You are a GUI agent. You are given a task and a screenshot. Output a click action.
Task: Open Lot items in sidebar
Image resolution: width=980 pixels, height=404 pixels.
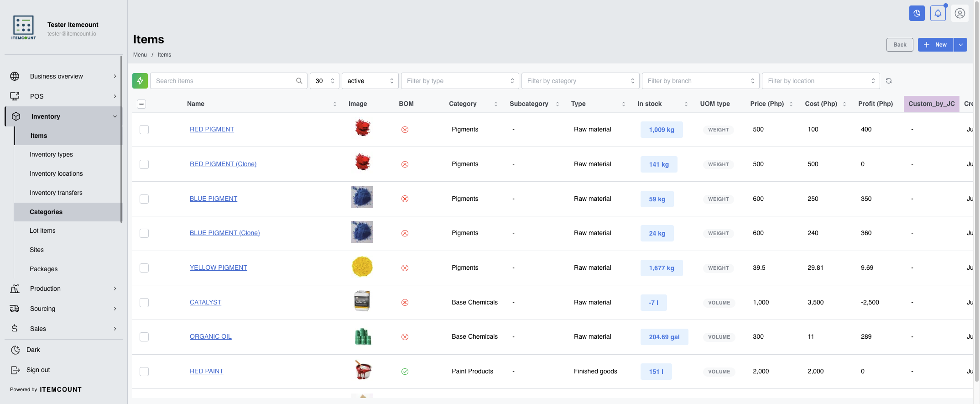[x=42, y=231]
